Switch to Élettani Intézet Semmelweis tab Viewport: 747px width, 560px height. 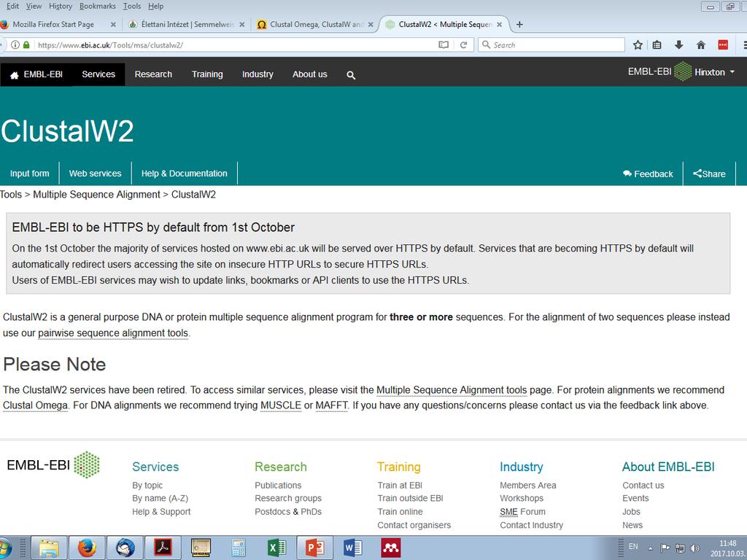tap(187, 24)
